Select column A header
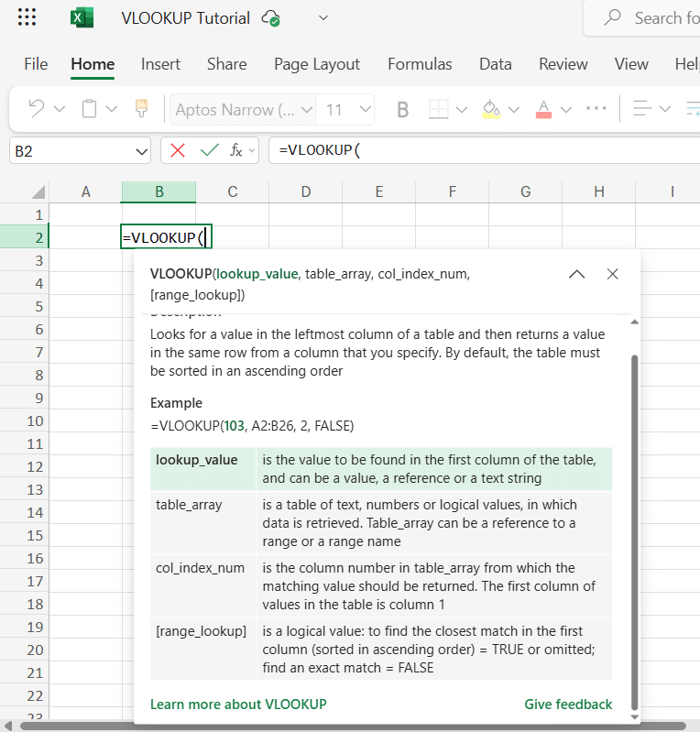The width and height of the screenshot is (700, 732). click(85, 191)
